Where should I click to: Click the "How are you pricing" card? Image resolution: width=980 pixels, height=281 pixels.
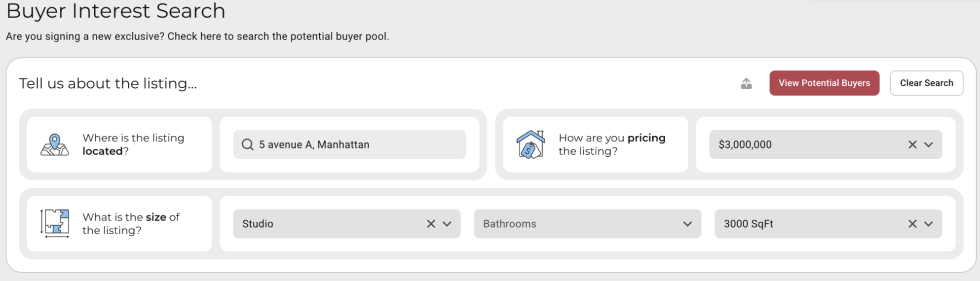(x=595, y=144)
